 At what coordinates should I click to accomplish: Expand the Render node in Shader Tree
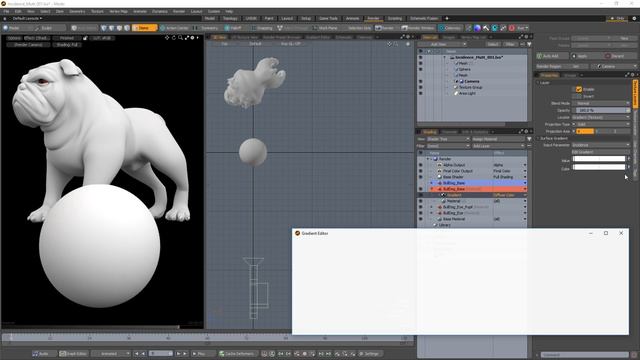[x=428, y=159]
